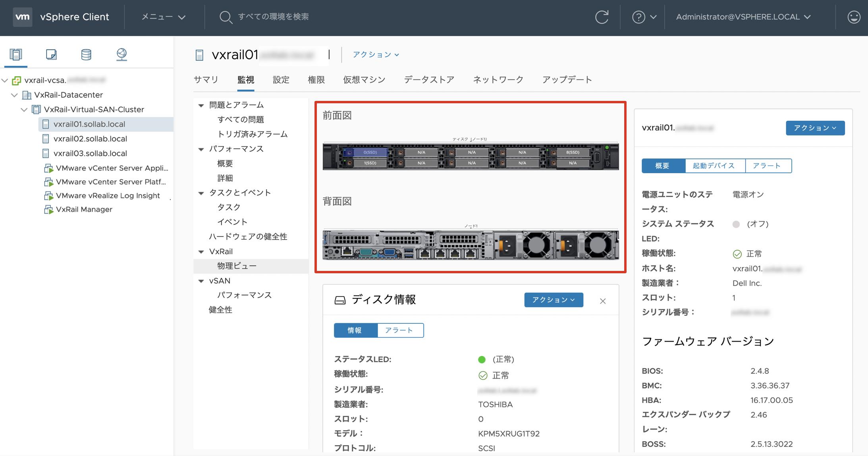Refresh the vSphere Client view

tap(602, 17)
